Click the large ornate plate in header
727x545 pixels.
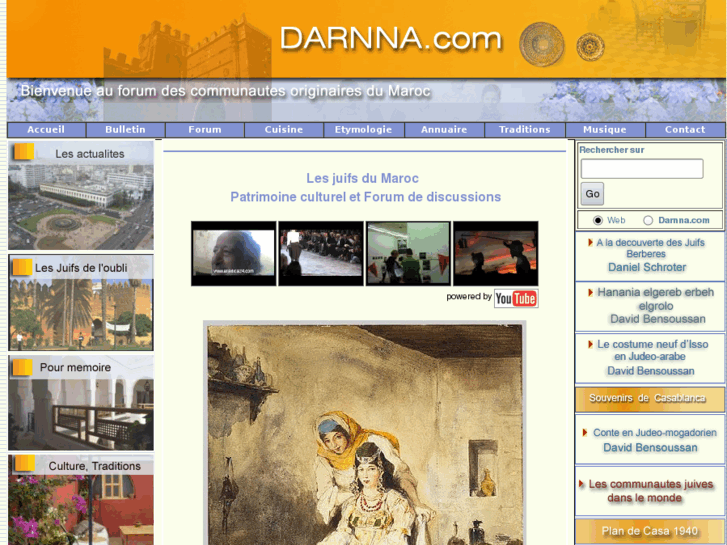pyautogui.click(x=542, y=44)
